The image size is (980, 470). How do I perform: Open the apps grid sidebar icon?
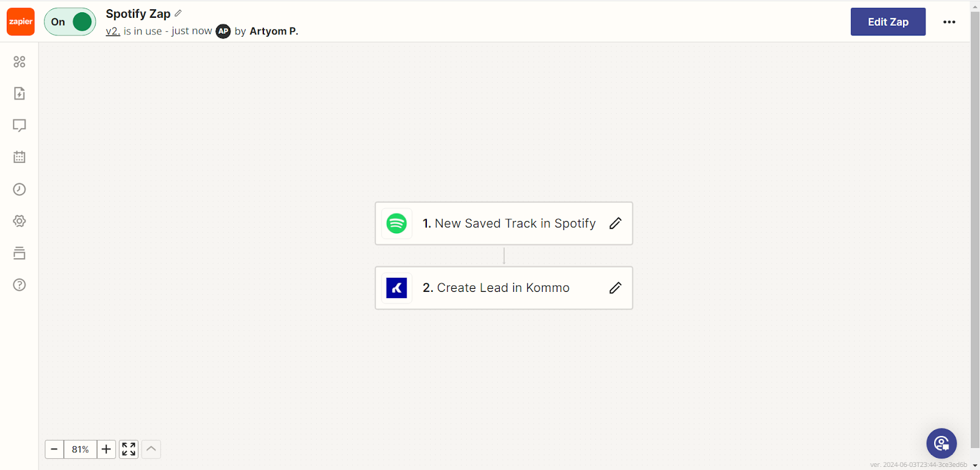pyautogui.click(x=20, y=62)
